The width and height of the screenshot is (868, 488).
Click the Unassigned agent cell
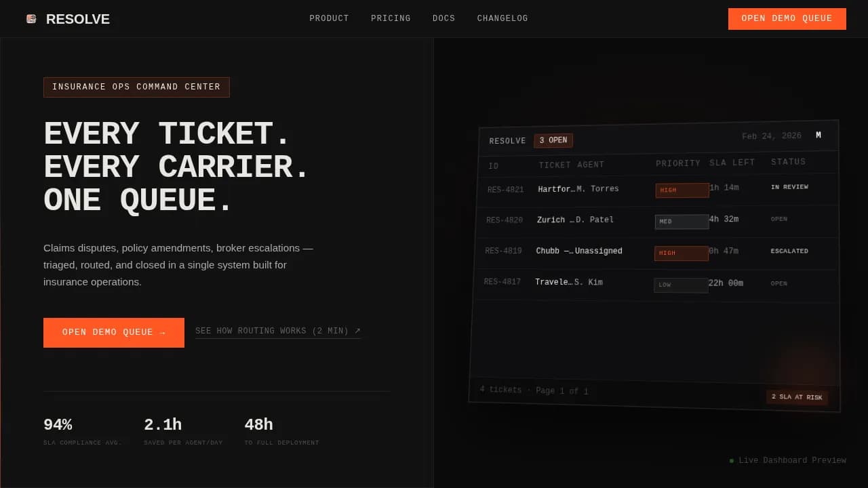[599, 251]
